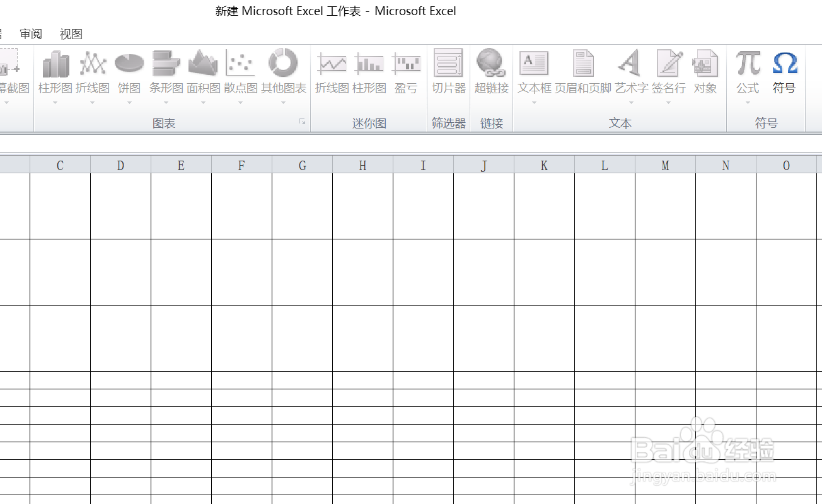Select column J header
822x504 pixels.
(484, 165)
